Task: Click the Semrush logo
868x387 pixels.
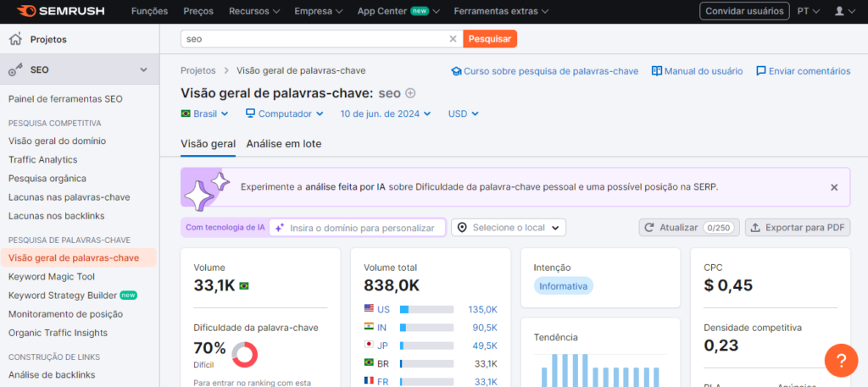Action: click(60, 11)
